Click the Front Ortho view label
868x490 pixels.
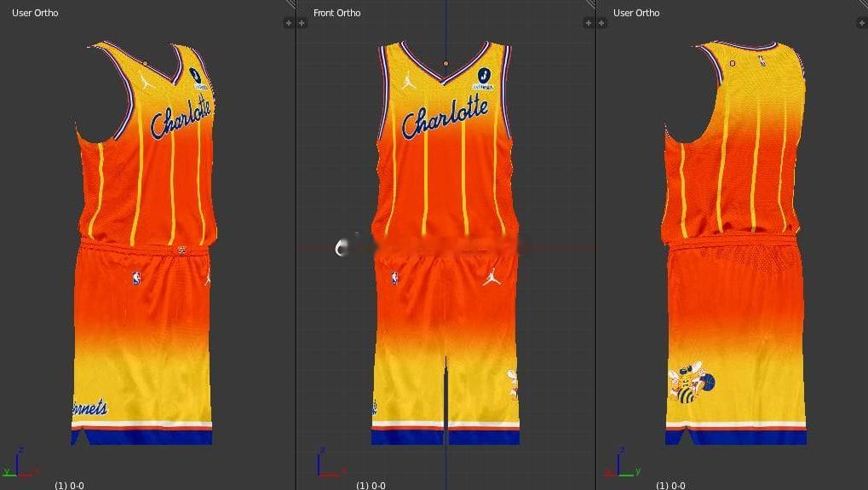(x=336, y=13)
